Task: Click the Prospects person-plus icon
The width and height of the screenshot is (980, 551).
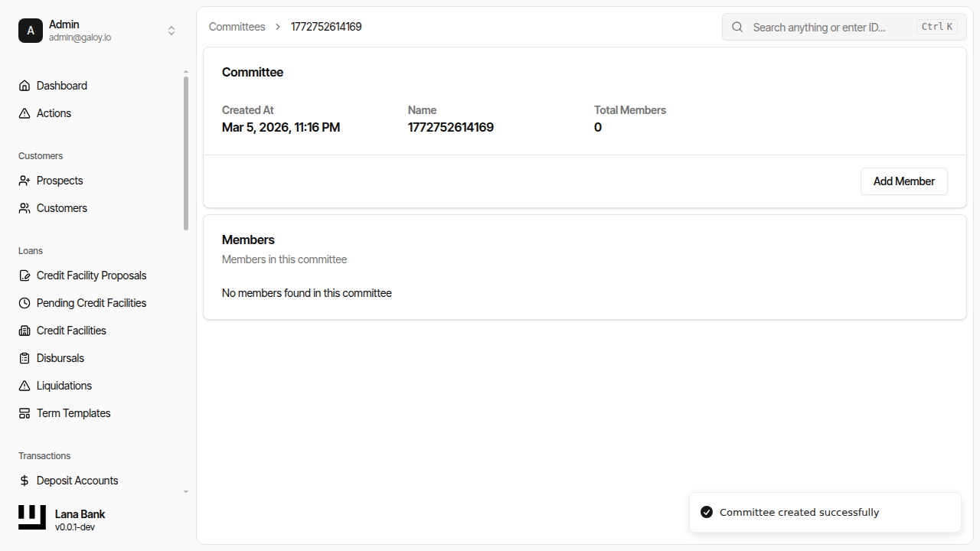Action: 24,181
